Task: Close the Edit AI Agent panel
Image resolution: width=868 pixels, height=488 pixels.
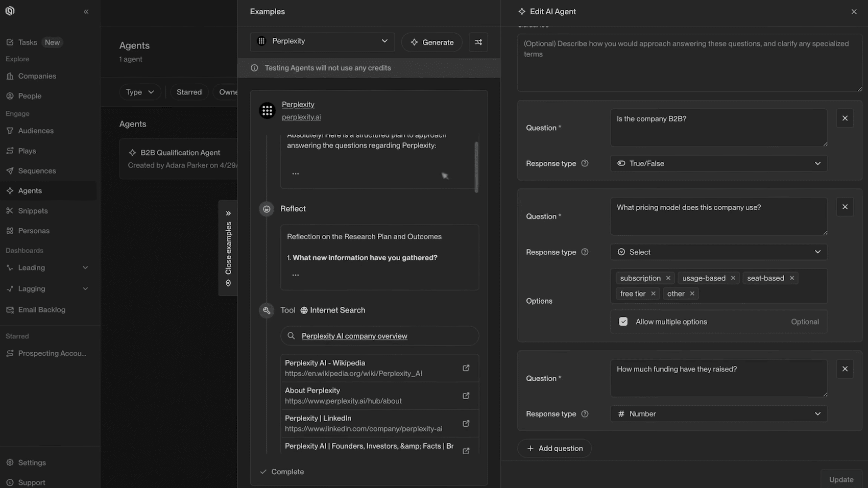Action: [854, 12]
